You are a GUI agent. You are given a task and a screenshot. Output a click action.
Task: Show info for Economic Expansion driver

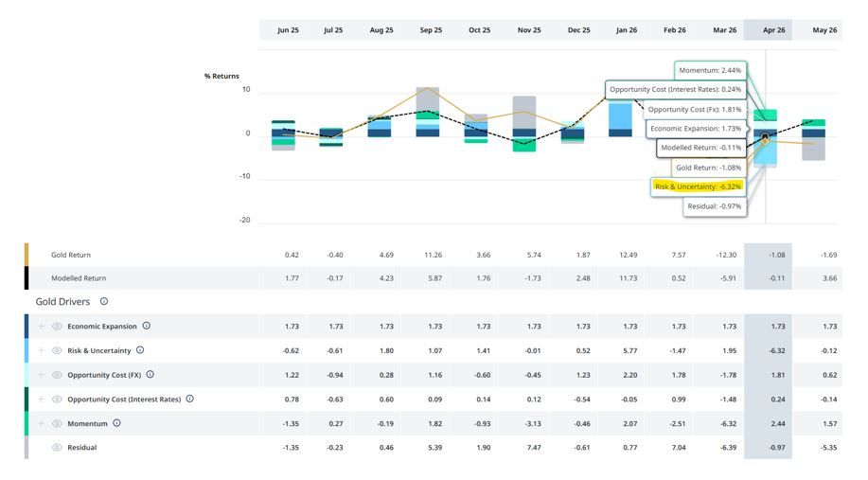tap(147, 326)
